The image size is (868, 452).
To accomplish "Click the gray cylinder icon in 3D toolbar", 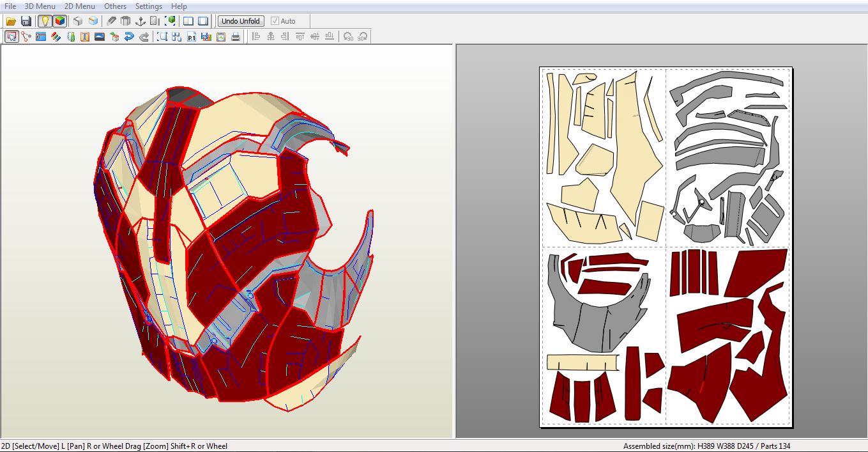I will click(x=126, y=21).
